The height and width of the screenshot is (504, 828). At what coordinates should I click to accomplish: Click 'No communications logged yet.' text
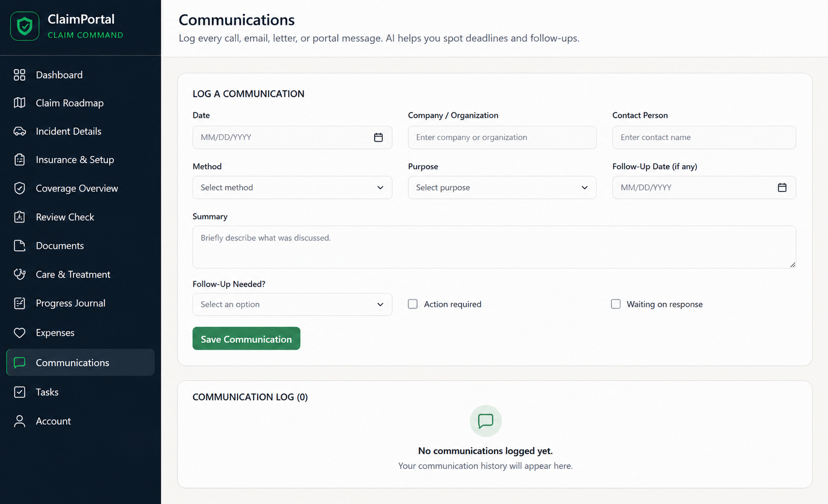click(x=485, y=451)
